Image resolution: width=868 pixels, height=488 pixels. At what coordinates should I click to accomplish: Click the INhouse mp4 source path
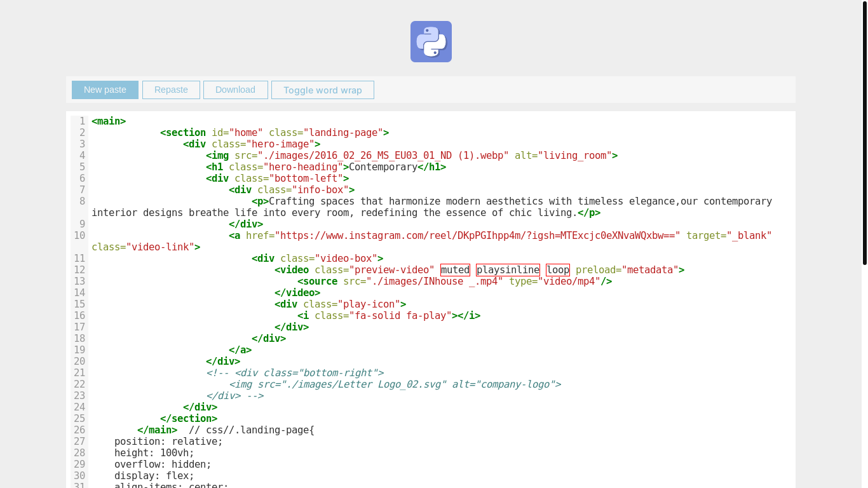pyautogui.click(x=435, y=281)
